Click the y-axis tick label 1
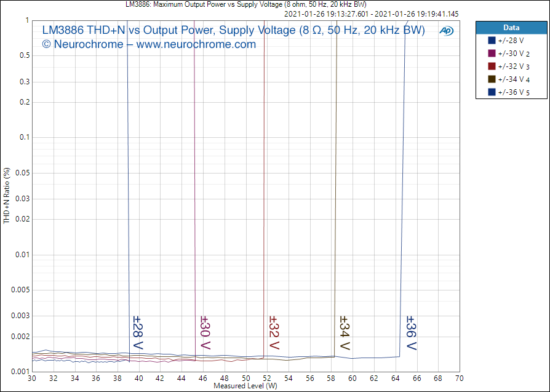Image resolution: width=550 pixels, height=392 pixels. (x=27, y=20)
